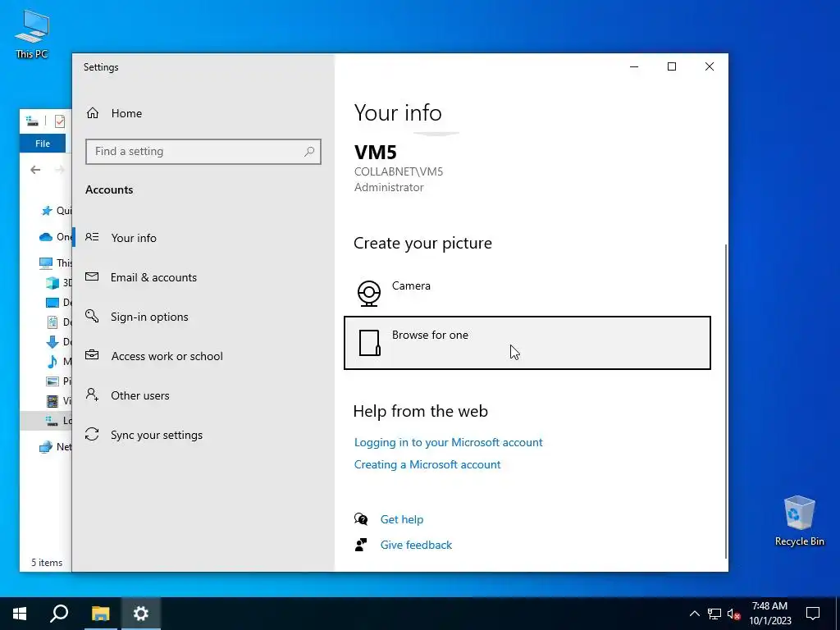Image resolution: width=840 pixels, height=630 pixels.
Task: Click the back arrow in File Explorer
Action: coord(35,170)
